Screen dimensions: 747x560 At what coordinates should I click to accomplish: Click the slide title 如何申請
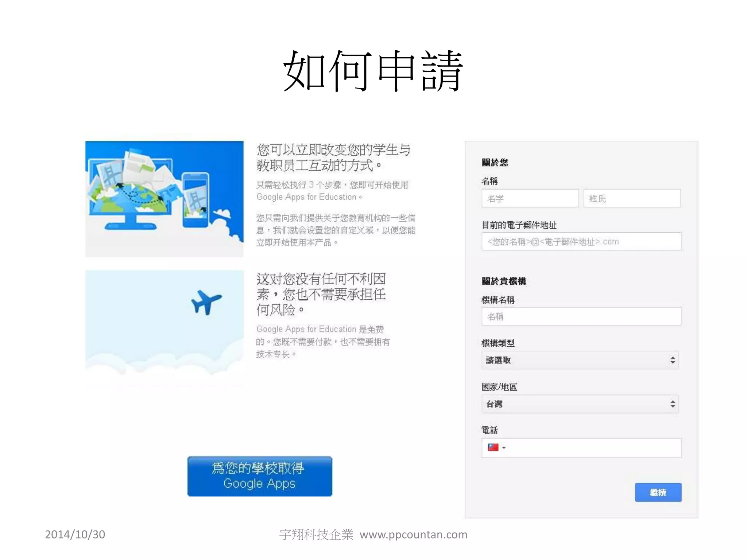(373, 71)
